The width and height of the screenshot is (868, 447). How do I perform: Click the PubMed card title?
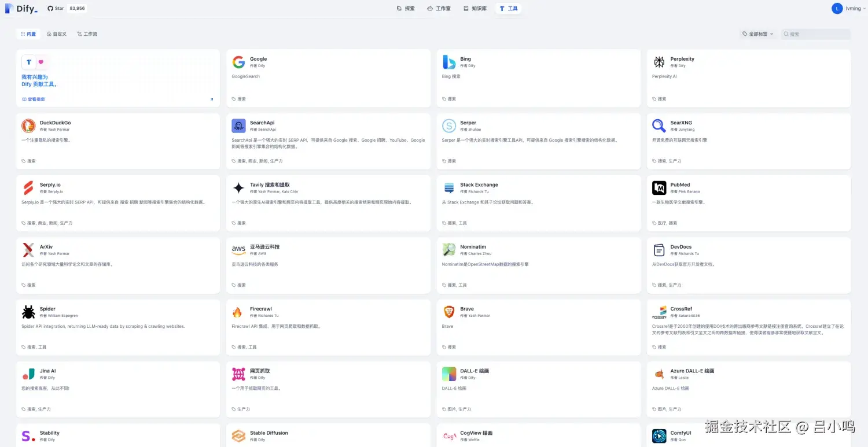[680, 185]
